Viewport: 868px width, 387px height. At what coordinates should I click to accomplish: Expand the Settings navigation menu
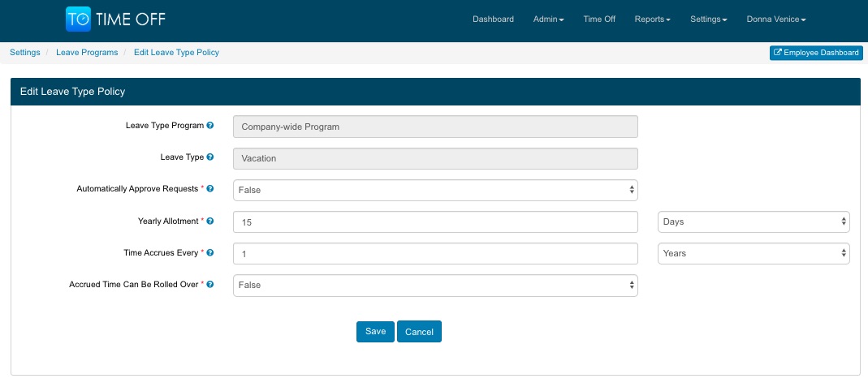click(708, 19)
